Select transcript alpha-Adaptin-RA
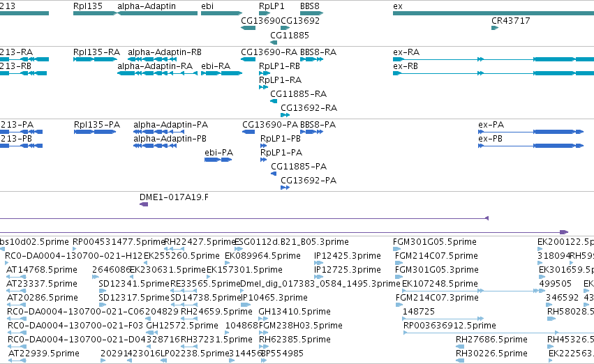Image resolution: width=594 pixels, height=364 pixels. pyautogui.click(x=155, y=66)
